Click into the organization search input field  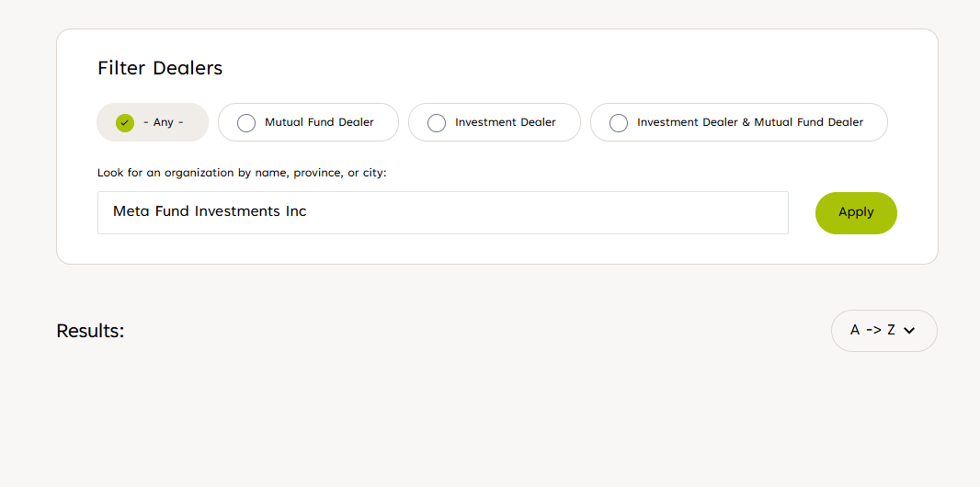click(442, 212)
